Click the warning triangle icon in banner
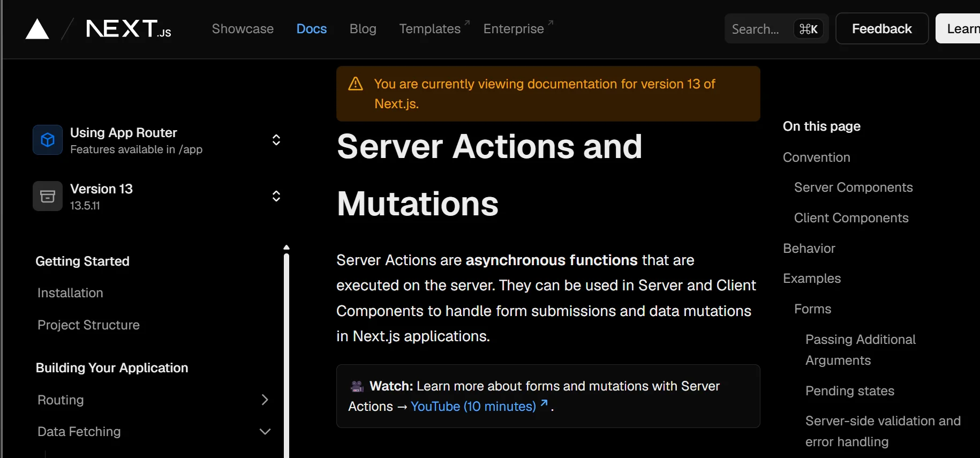 click(356, 84)
